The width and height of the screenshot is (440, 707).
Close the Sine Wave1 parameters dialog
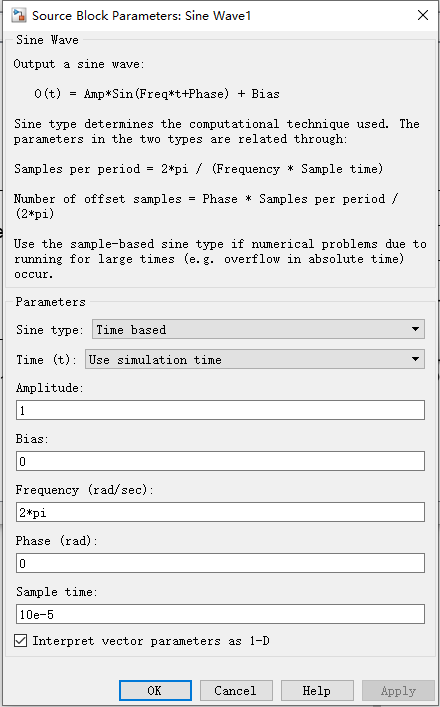(x=422, y=15)
